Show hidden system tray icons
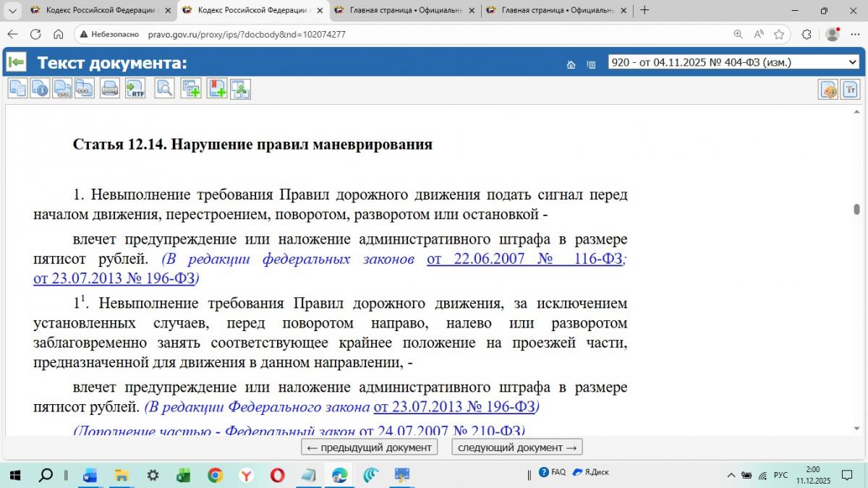Screen dimensions: 868x488 coord(731,475)
